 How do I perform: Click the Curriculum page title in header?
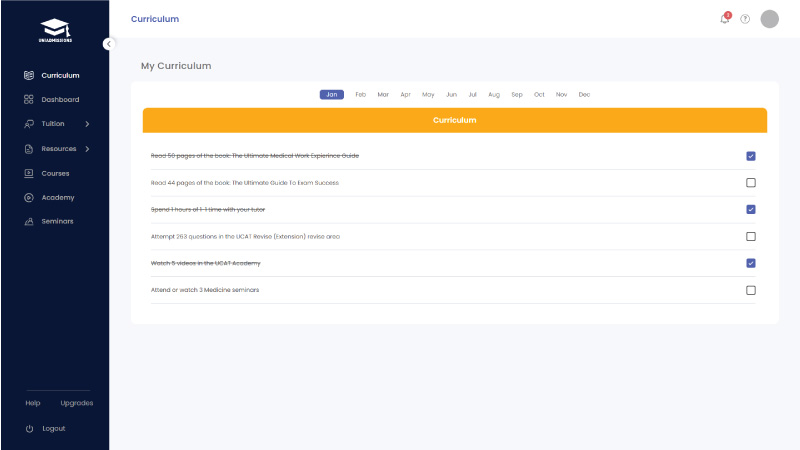(x=155, y=19)
